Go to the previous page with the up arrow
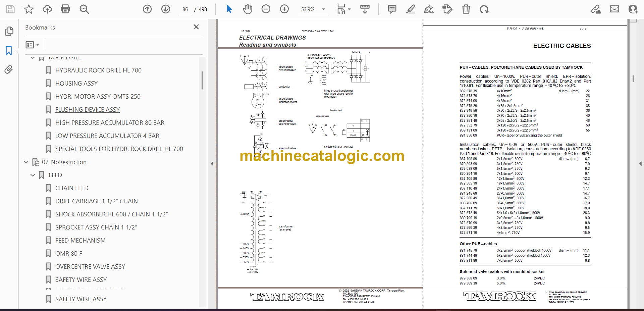 point(147,9)
